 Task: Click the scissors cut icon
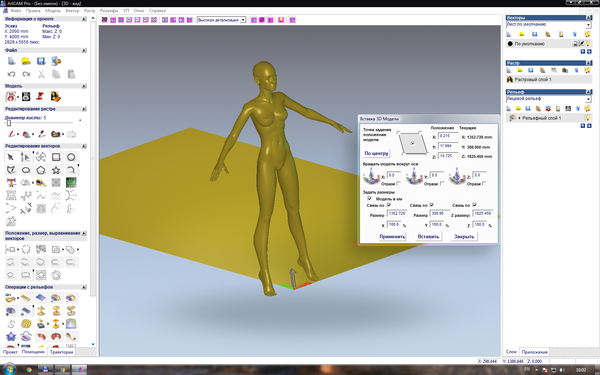[x=41, y=74]
